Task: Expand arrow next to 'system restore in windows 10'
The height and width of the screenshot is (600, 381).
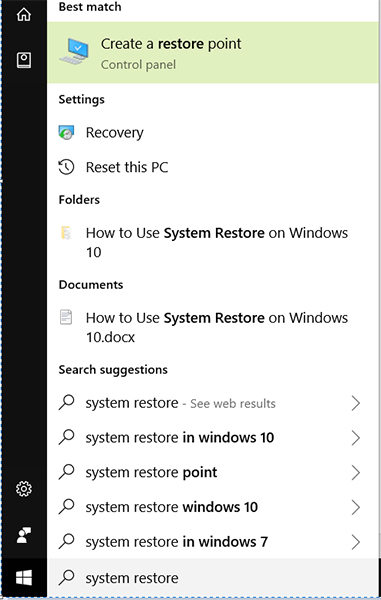Action: (356, 438)
